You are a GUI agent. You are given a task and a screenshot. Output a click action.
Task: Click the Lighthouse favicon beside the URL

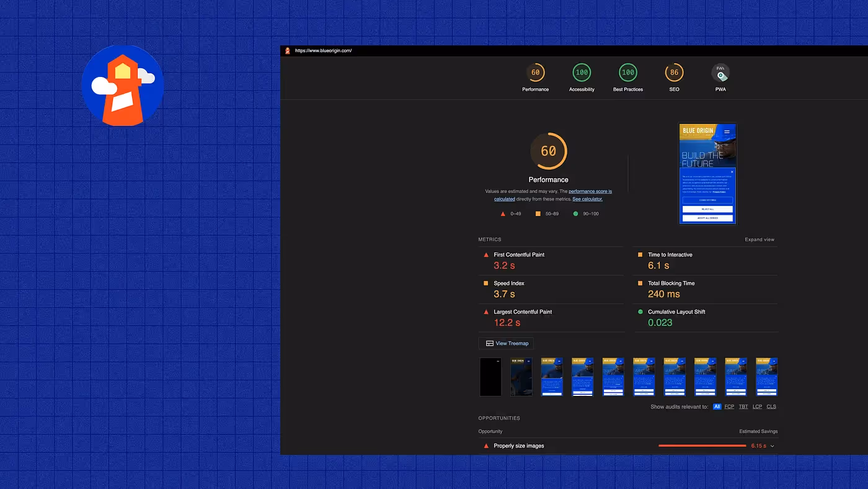[x=287, y=51]
